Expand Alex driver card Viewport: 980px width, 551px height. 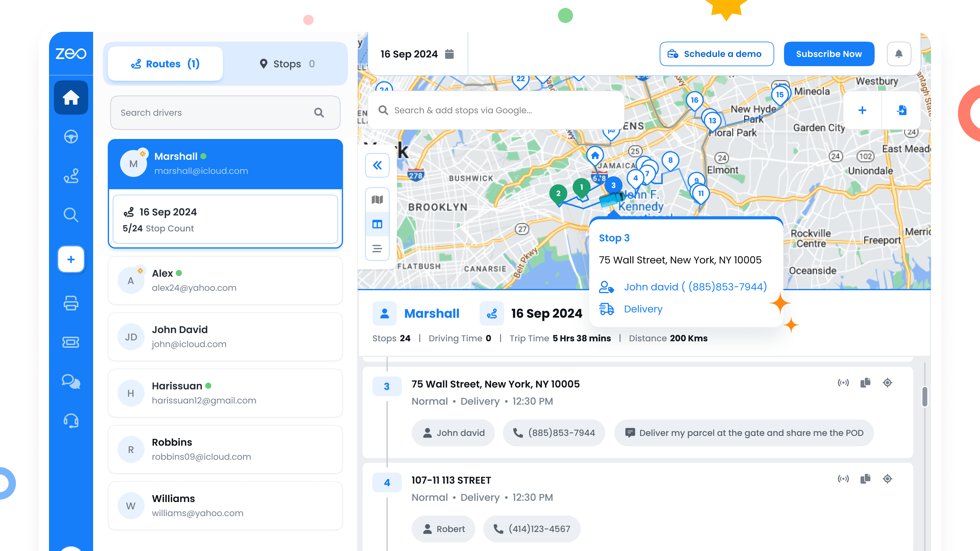pos(225,280)
